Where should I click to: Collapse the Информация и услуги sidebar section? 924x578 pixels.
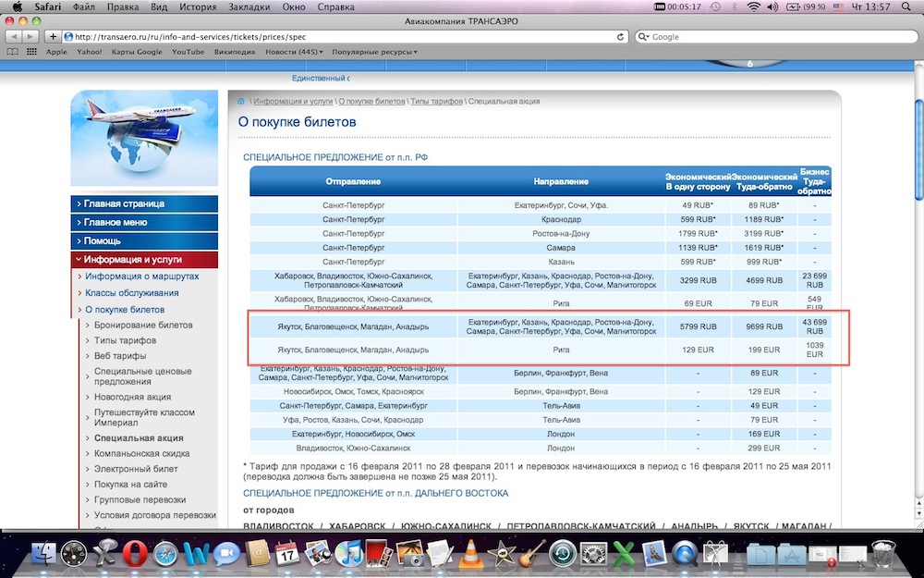[x=144, y=260]
